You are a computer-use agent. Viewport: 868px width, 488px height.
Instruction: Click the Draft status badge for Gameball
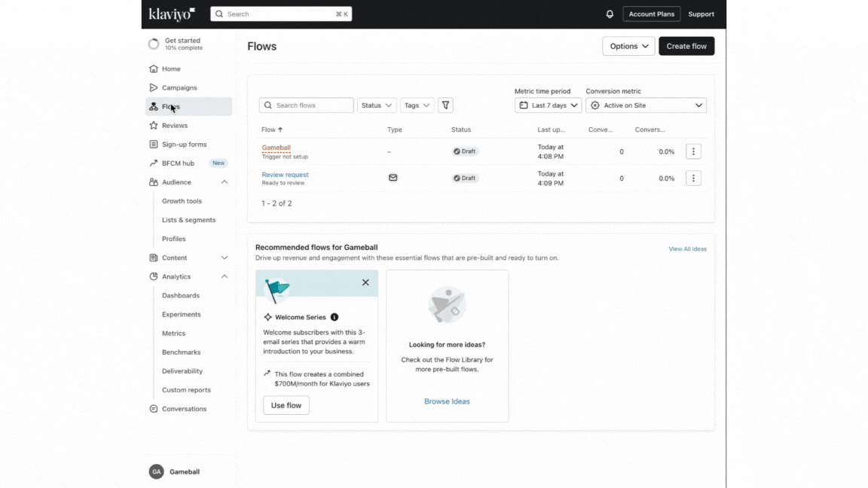(465, 151)
